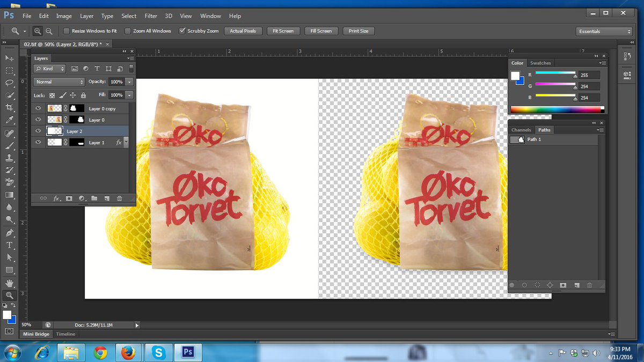The image size is (644, 362).
Task: Select the History Brush tool
Action: click(9, 170)
